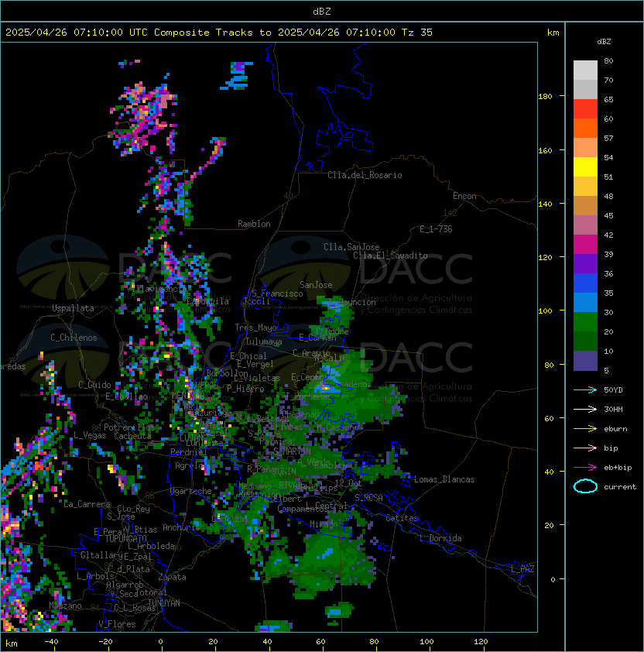Screen dimensions: 644x652
Task: Pick the bright yellow 51-54 dBZ swatch
Action: pos(585,166)
